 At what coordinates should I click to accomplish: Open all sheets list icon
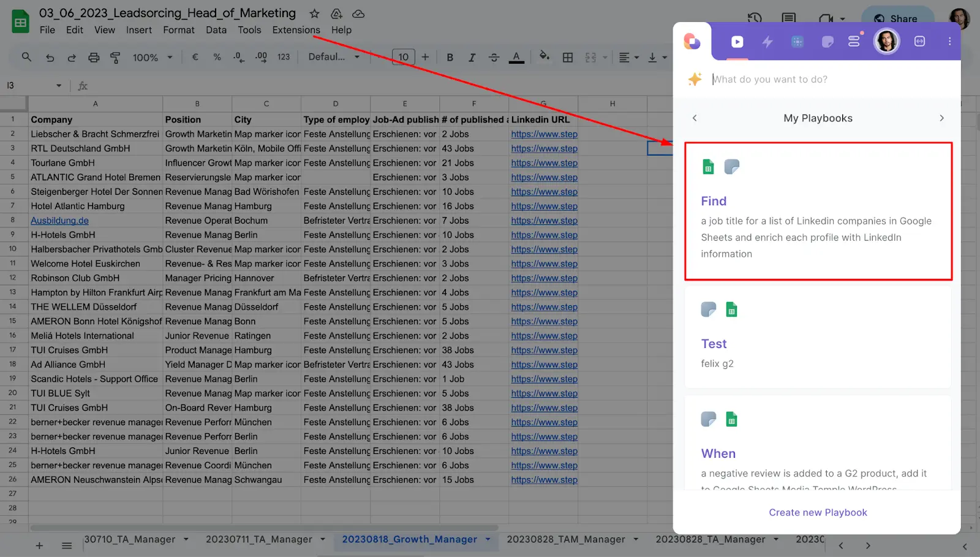pos(67,545)
